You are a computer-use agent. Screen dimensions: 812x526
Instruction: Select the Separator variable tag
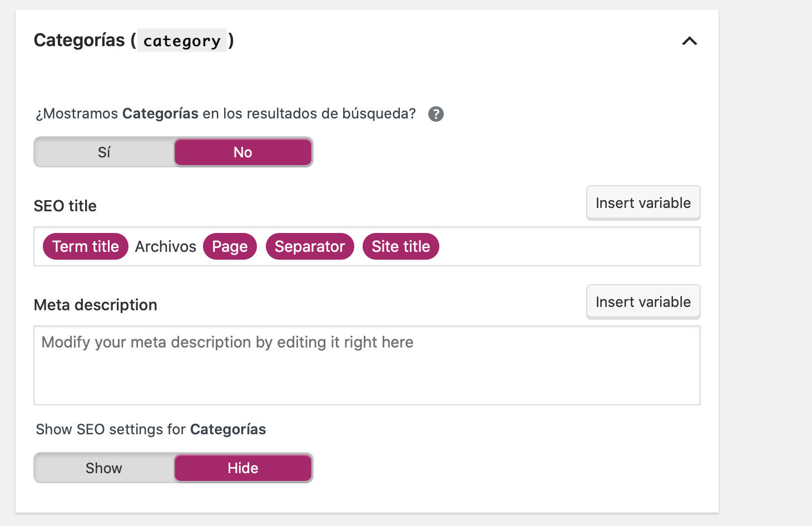tap(310, 246)
